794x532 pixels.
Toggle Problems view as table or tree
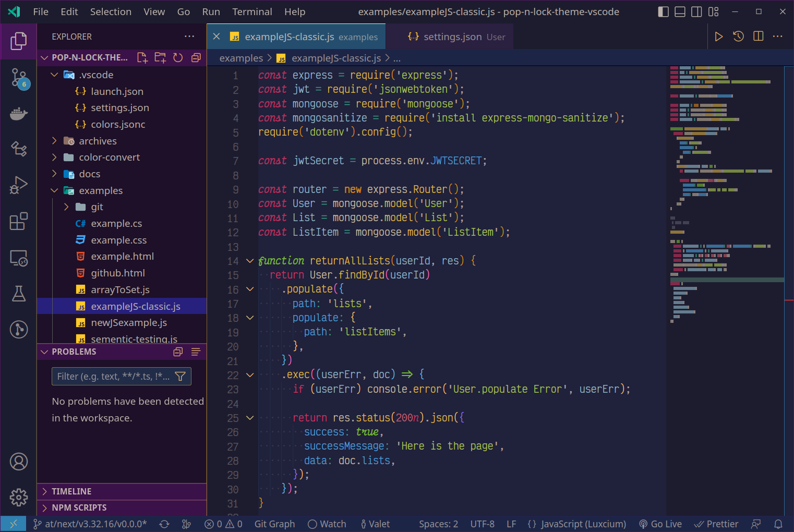pos(196,352)
